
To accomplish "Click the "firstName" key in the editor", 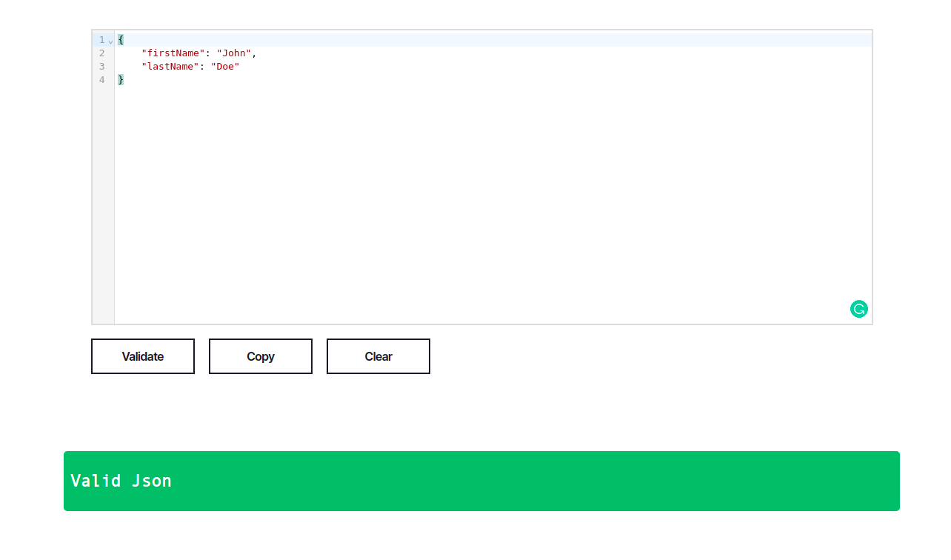I will [173, 53].
